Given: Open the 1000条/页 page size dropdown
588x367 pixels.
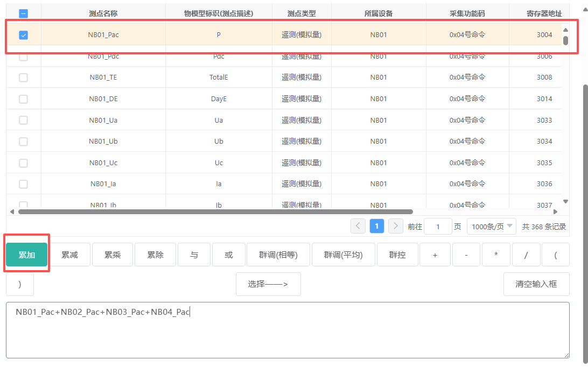Looking at the screenshot, I should (492, 227).
